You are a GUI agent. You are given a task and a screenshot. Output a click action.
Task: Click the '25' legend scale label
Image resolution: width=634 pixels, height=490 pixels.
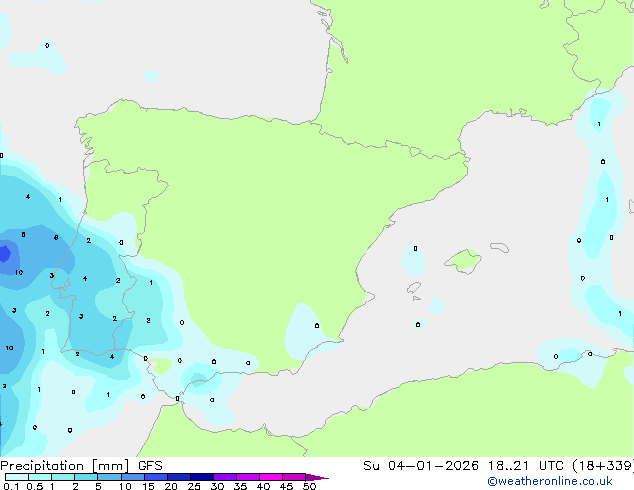pos(194,486)
